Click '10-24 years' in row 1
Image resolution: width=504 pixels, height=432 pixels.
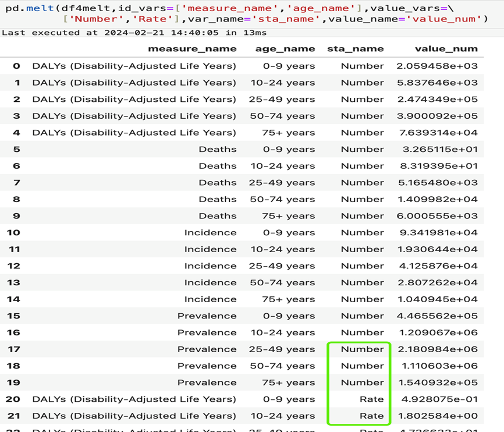pos(283,83)
